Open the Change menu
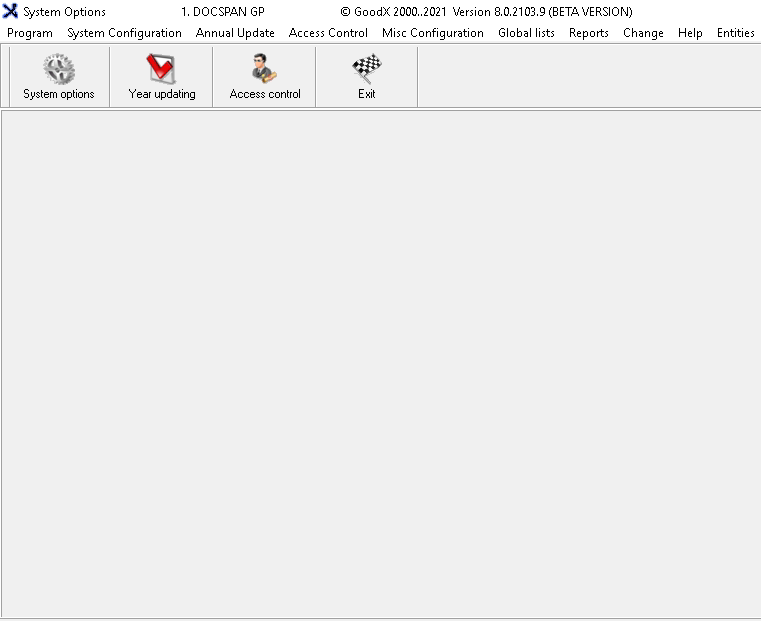The width and height of the screenshot is (761, 621). click(x=643, y=33)
